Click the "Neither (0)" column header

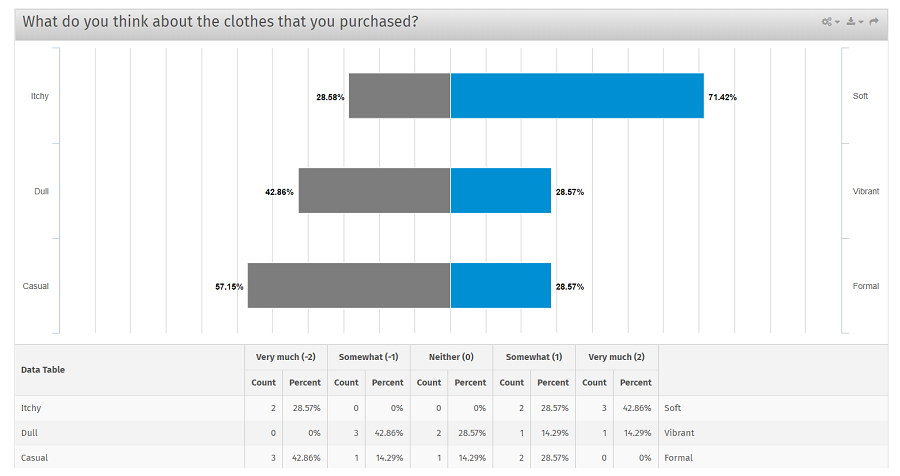[x=451, y=357]
